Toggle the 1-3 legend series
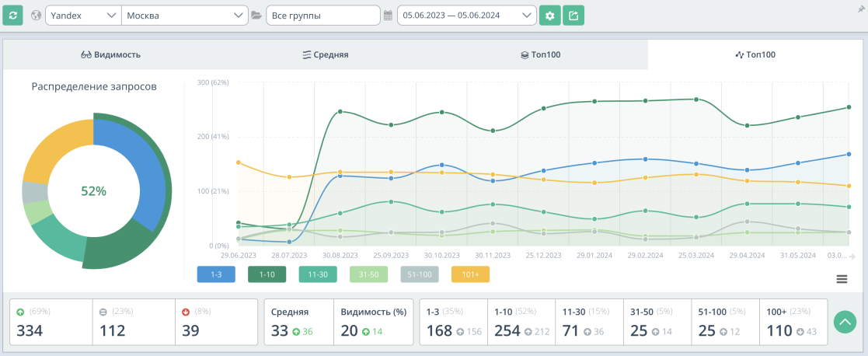The image size is (868, 356). (x=216, y=274)
